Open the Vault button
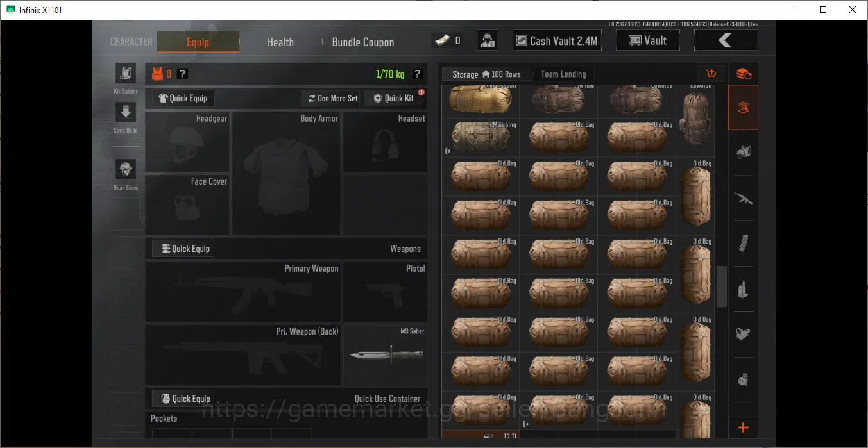868x448 pixels. (x=647, y=40)
